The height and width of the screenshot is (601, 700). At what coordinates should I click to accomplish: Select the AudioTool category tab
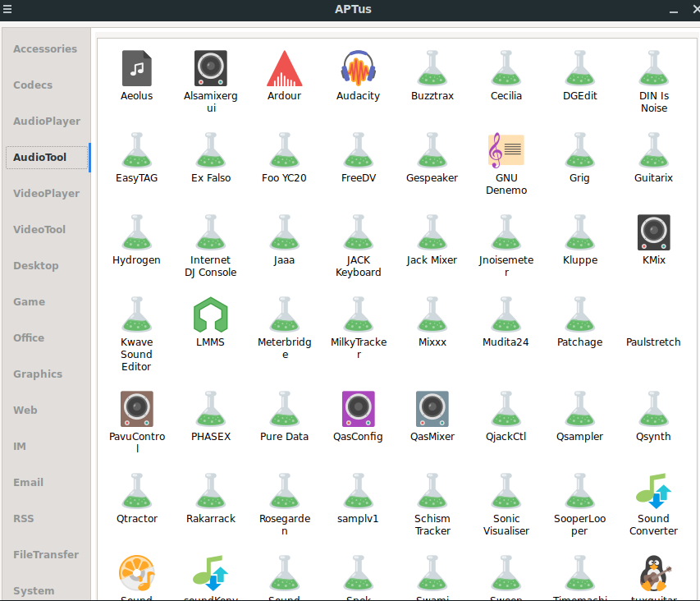click(x=47, y=157)
